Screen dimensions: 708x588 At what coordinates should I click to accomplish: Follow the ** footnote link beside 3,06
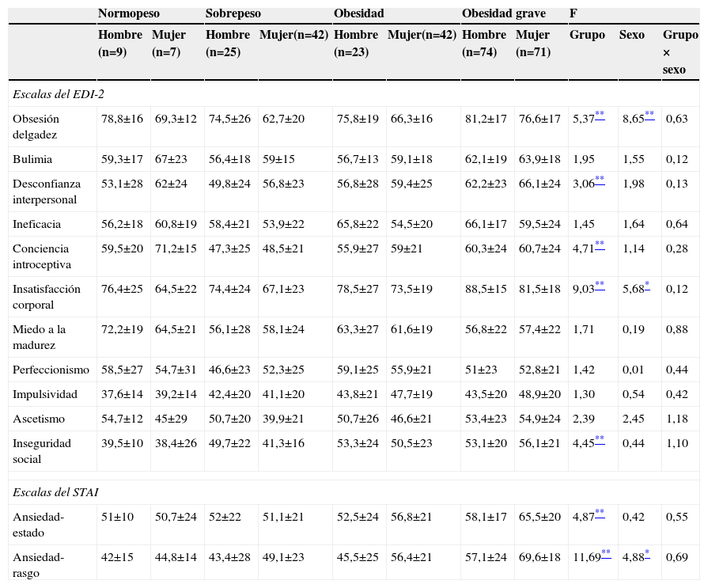click(x=600, y=180)
